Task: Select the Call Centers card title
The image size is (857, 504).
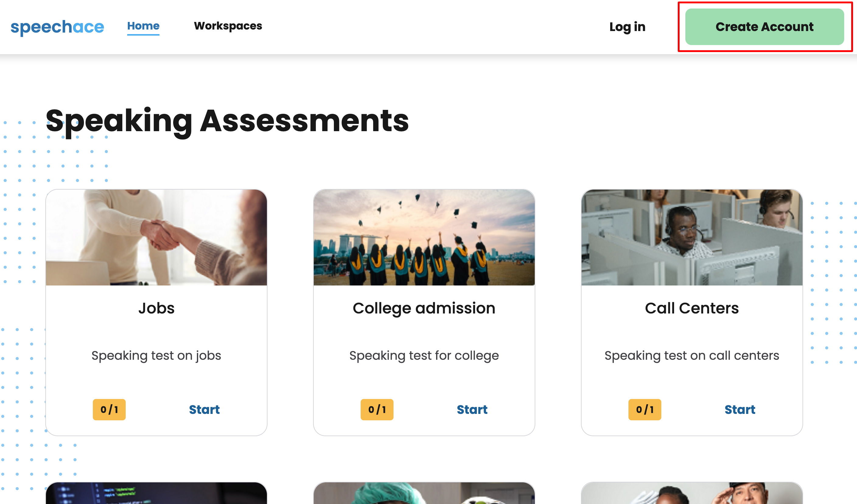Action: click(x=692, y=308)
